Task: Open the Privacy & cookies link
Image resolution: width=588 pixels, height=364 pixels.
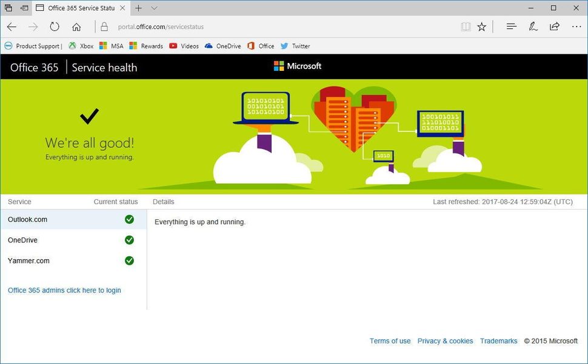Action: pyautogui.click(x=445, y=341)
